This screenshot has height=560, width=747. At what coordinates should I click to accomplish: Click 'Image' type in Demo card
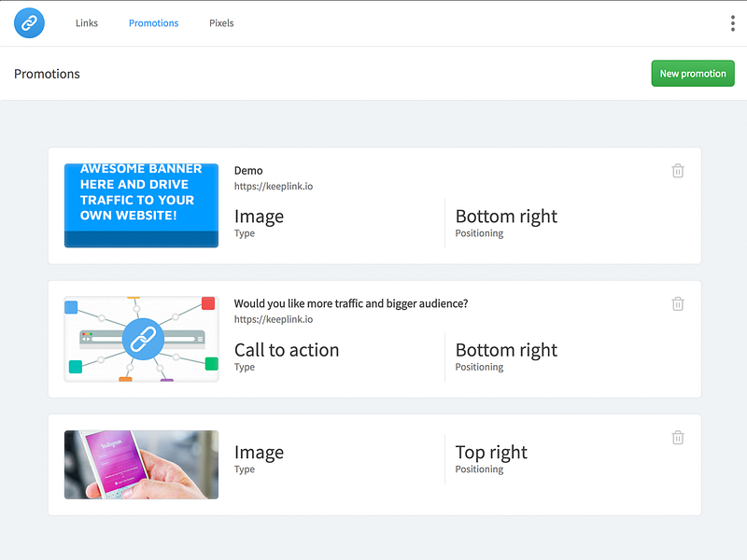(x=259, y=217)
